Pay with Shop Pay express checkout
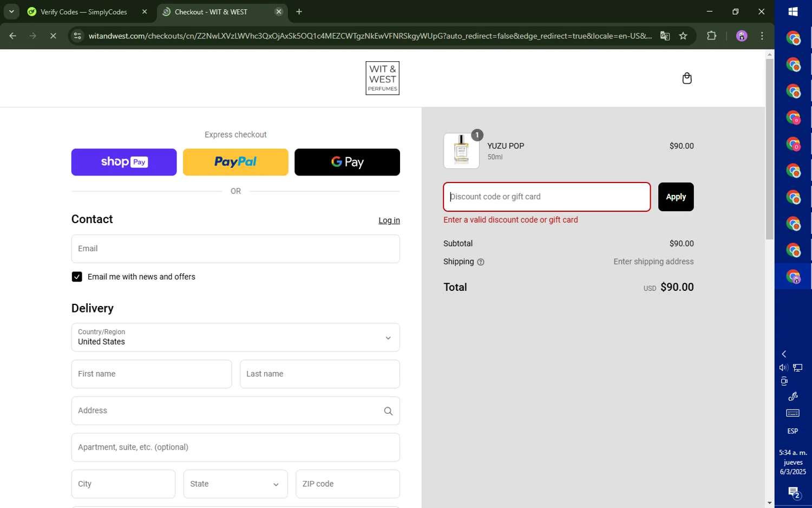 point(124,162)
